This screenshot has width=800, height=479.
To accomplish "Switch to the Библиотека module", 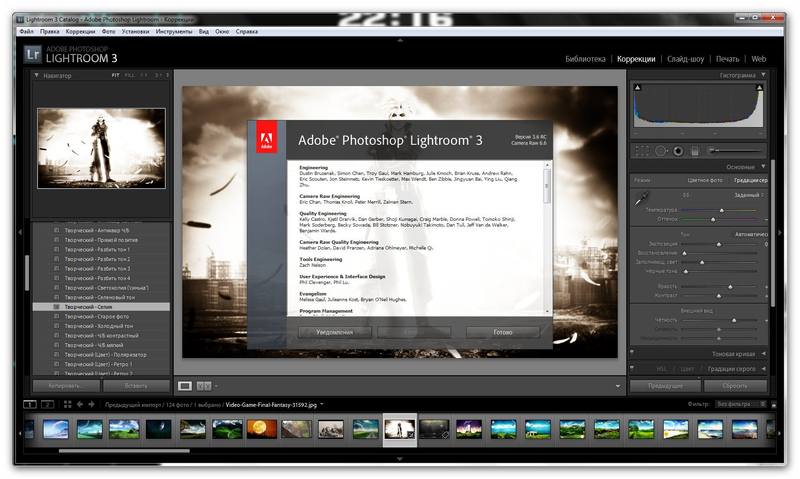I will 585,59.
